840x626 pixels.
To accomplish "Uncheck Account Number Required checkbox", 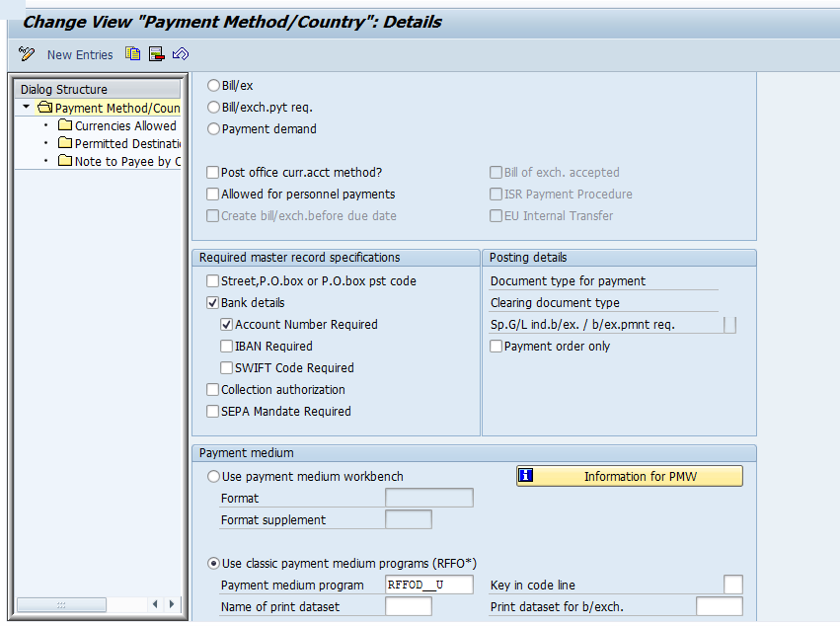I will [x=227, y=324].
